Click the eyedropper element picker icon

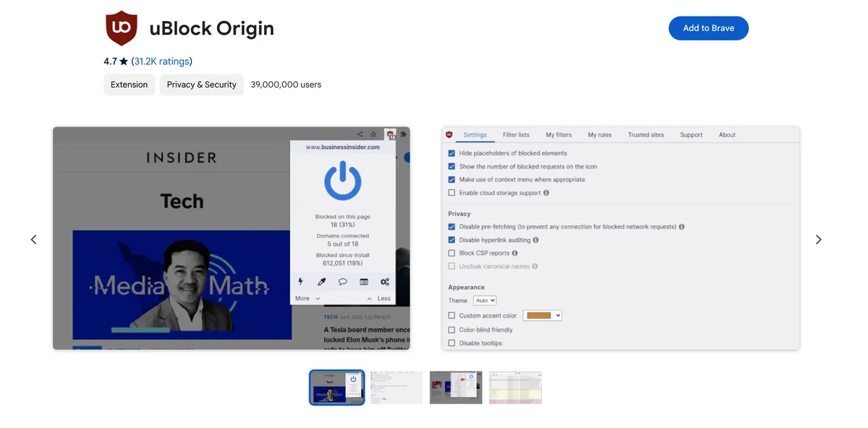323,281
